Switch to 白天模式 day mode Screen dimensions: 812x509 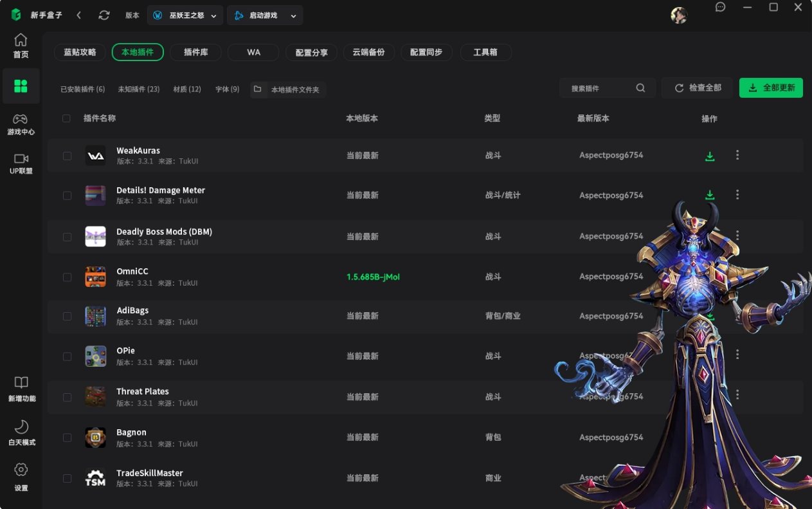21,433
